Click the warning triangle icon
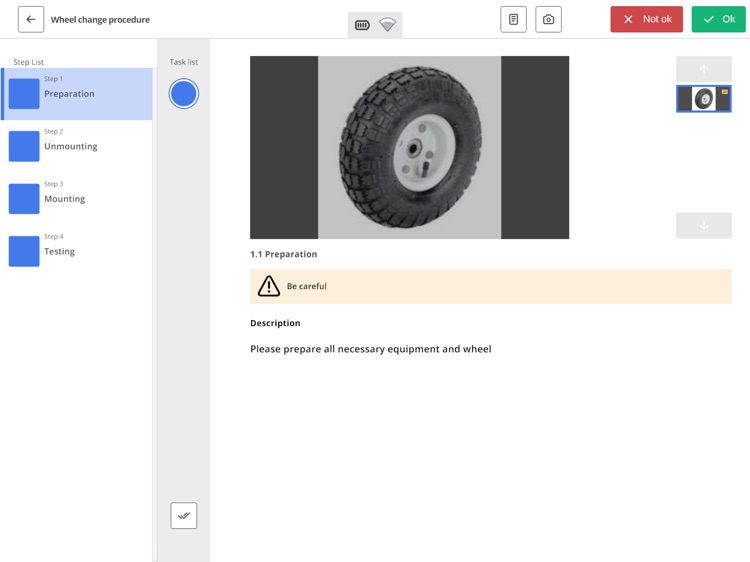Viewport: 750px width, 562px height. coord(269,286)
